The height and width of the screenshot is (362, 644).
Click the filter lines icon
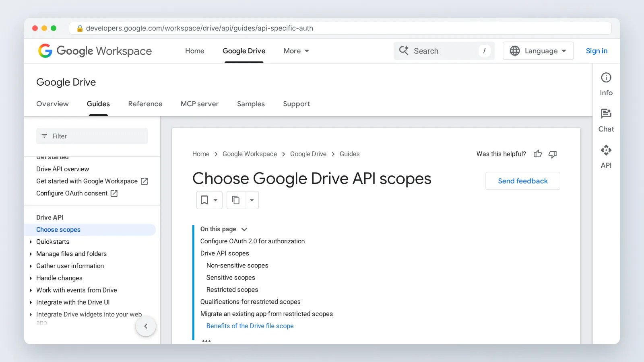tap(44, 136)
